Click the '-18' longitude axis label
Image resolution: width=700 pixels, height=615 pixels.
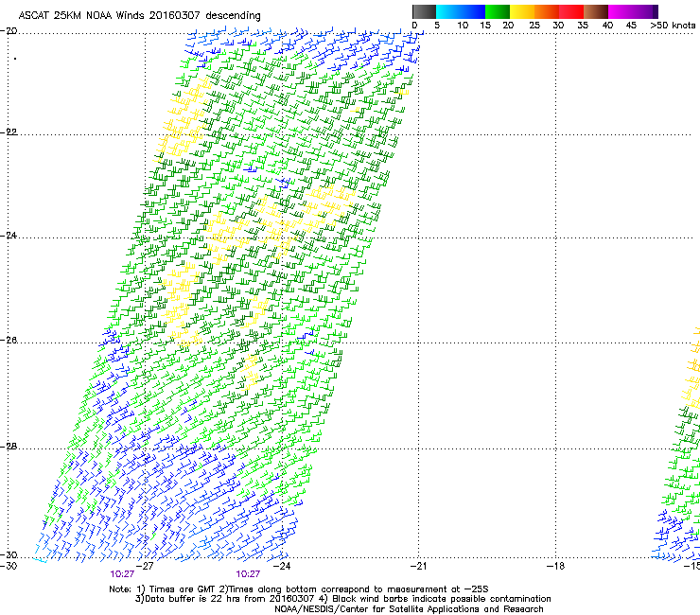555,566
